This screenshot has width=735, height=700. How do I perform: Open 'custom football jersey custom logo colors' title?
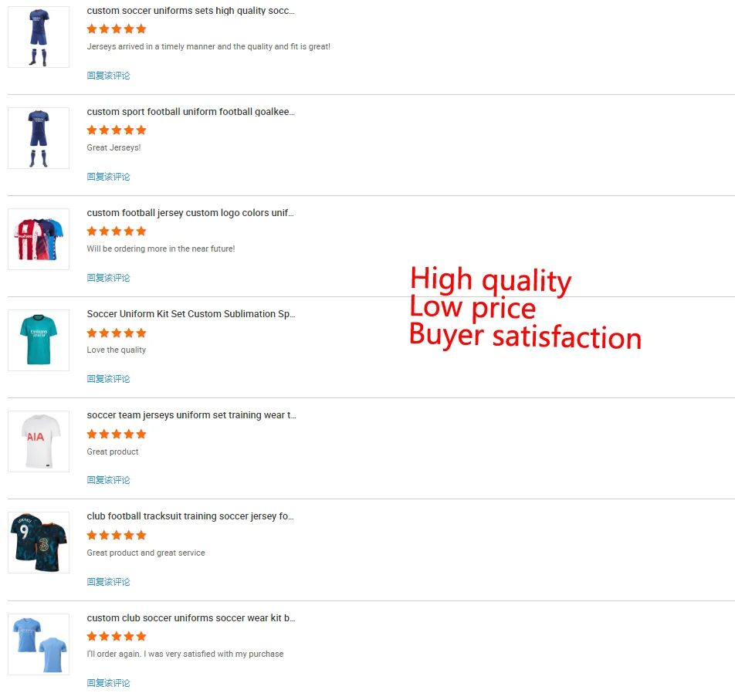coord(190,213)
